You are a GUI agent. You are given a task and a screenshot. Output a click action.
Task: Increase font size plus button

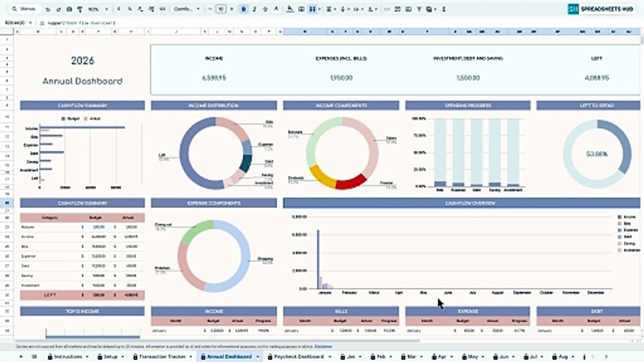point(231,9)
